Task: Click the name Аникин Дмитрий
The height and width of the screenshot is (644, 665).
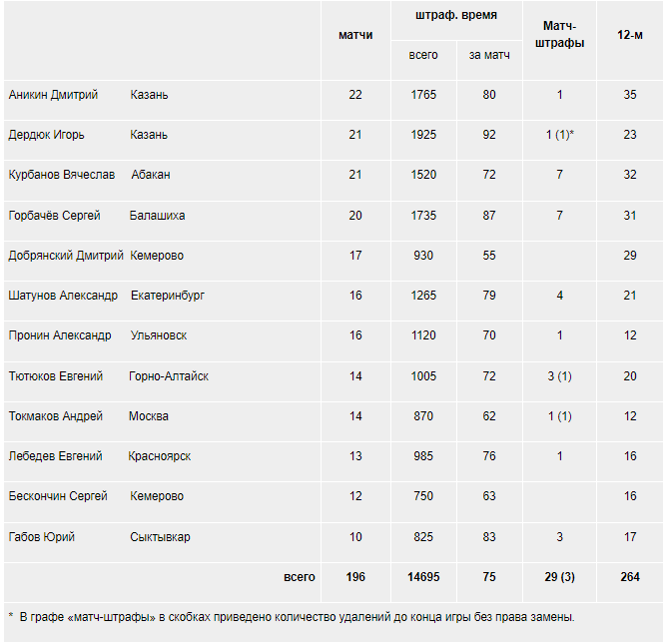Action: [54, 94]
